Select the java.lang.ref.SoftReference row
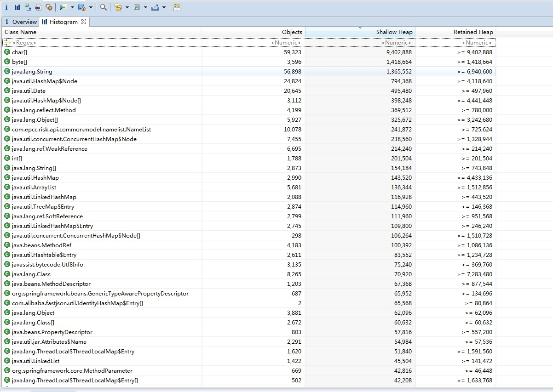This screenshot has width=553, height=392. (248, 216)
